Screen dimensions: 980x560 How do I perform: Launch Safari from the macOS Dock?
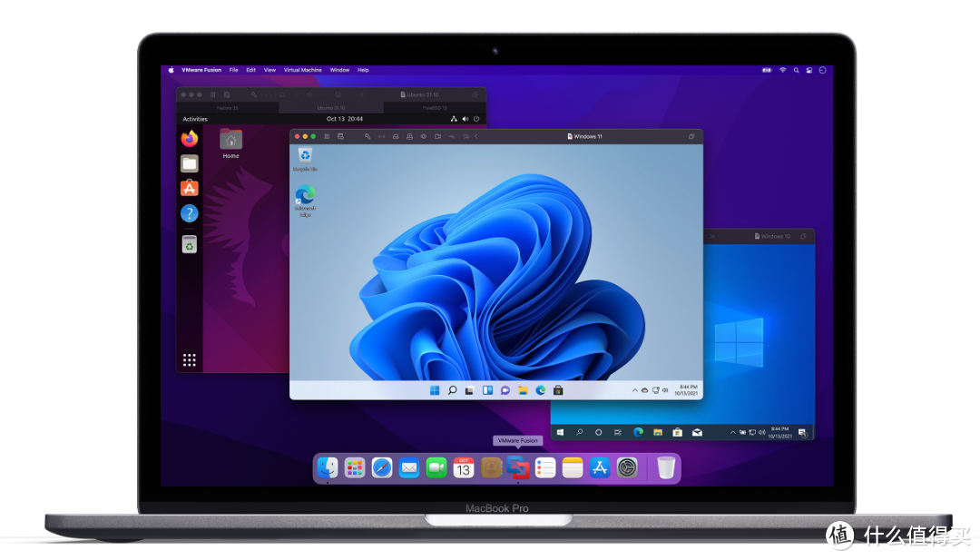pos(382,467)
